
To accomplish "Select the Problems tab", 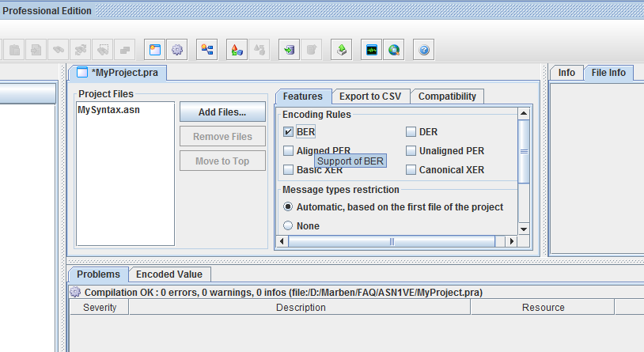I will pyautogui.click(x=99, y=274).
